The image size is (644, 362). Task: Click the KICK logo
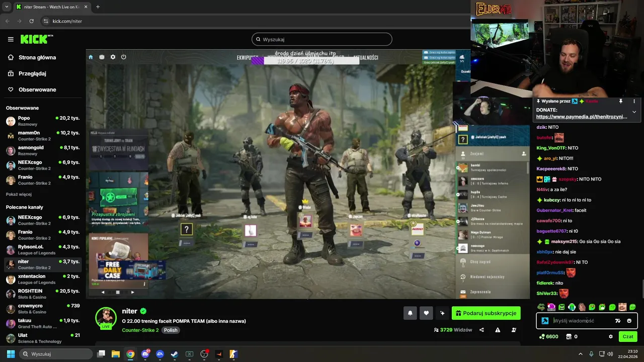point(37,39)
